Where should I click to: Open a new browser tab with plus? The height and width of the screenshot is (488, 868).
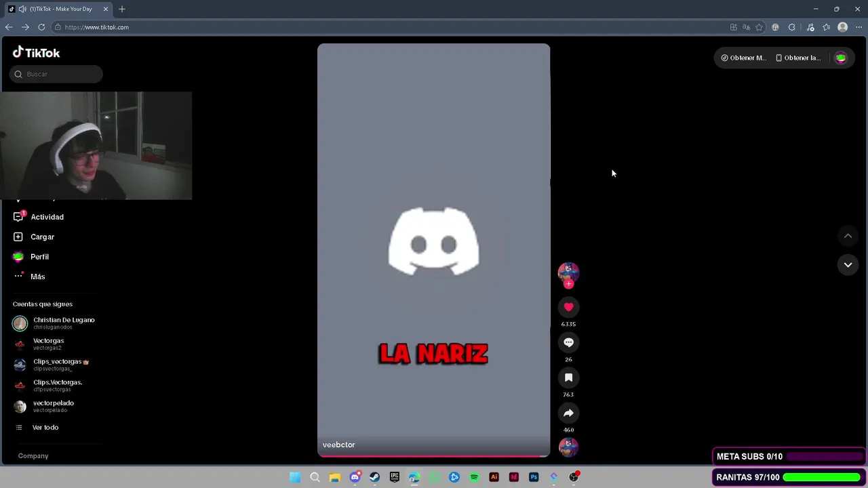pos(122,9)
